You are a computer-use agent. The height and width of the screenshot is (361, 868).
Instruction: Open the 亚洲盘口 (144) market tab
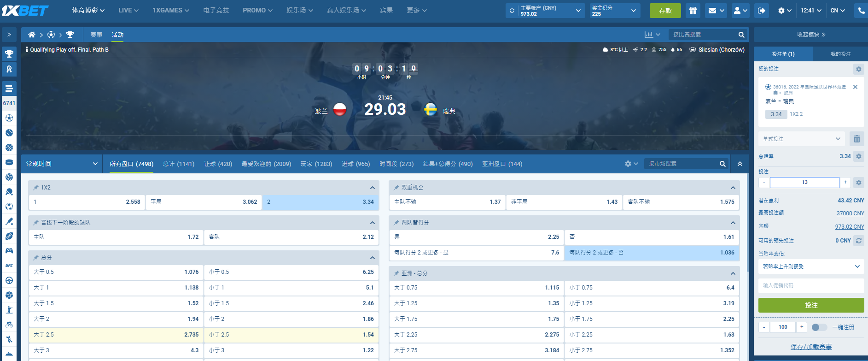[x=502, y=164]
